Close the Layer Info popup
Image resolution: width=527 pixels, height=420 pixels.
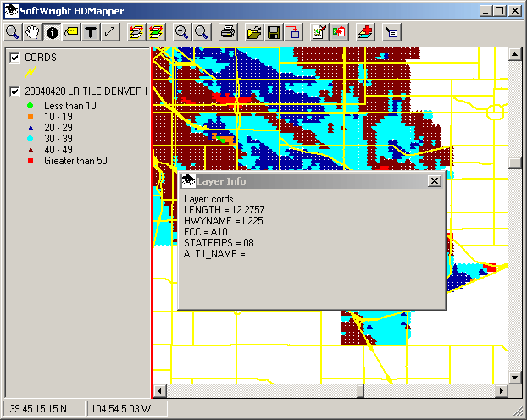pos(435,181)
